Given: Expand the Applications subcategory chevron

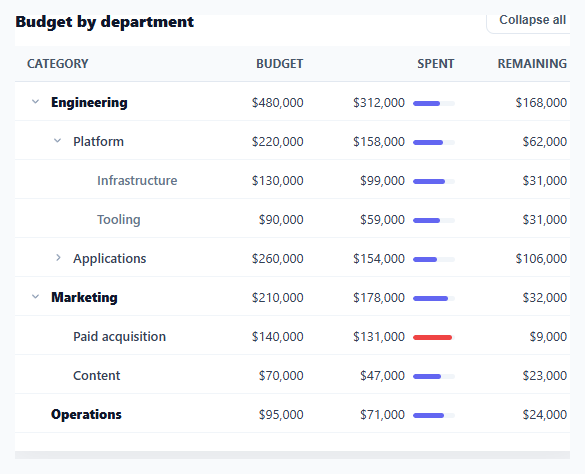Looking at the screenshot, I should tap(58, 258).
